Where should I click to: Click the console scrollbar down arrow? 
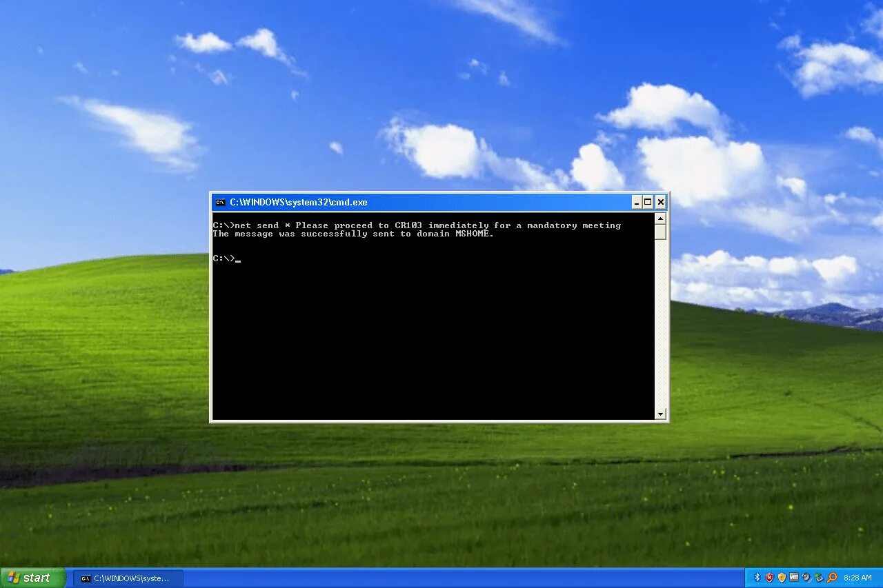click(x=660, y=414)
